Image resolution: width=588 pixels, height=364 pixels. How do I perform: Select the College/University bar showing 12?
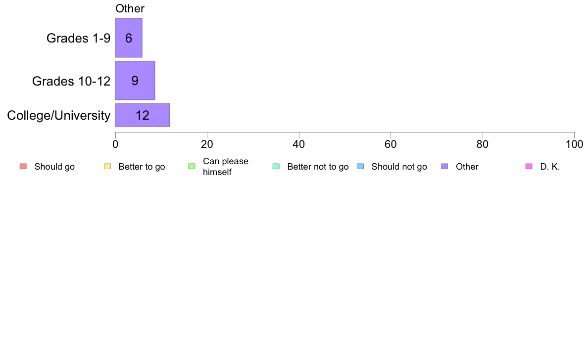pos(143,115)
